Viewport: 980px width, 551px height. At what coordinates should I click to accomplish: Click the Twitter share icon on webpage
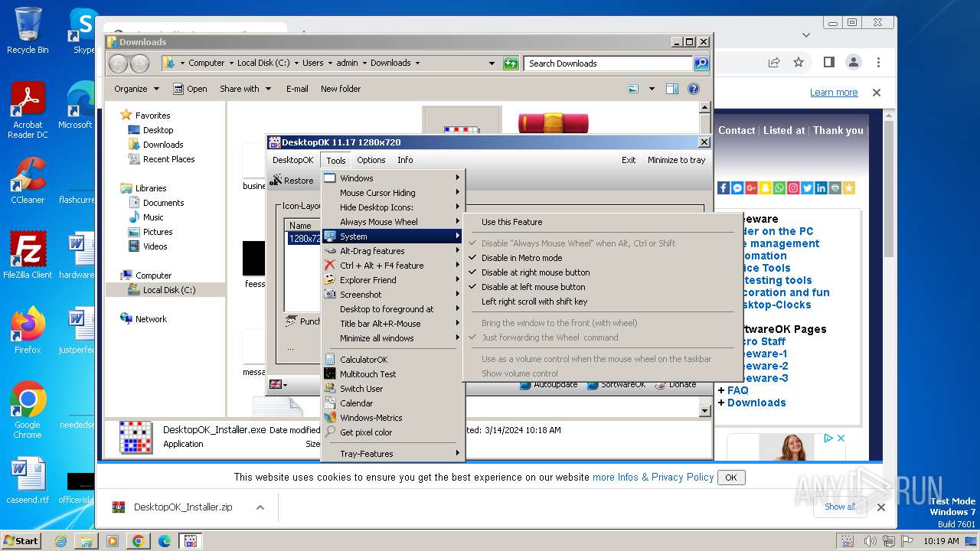click(x=807, y=187)
